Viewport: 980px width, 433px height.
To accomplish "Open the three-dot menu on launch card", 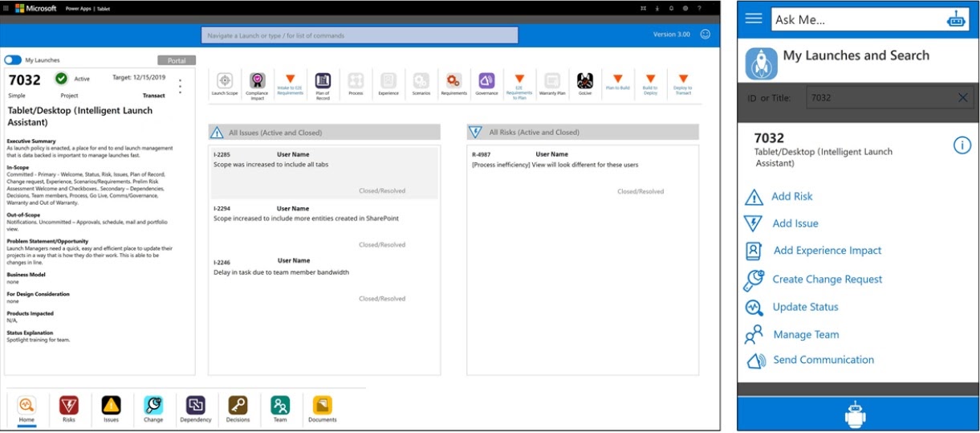I will 180,86.
